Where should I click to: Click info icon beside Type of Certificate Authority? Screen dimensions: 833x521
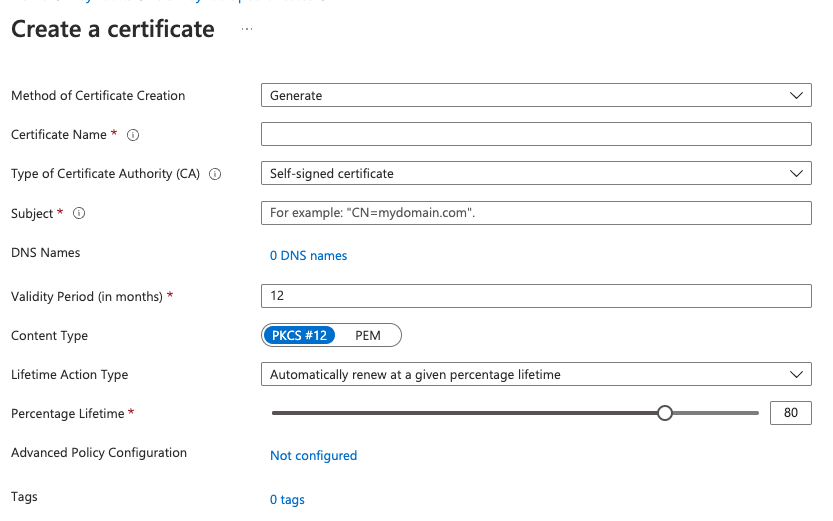click(215, 174)
